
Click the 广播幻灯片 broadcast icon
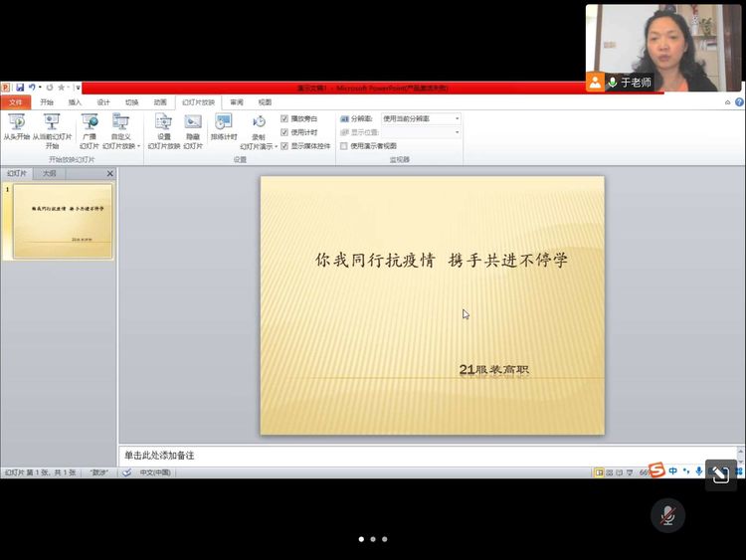(90, 122)
